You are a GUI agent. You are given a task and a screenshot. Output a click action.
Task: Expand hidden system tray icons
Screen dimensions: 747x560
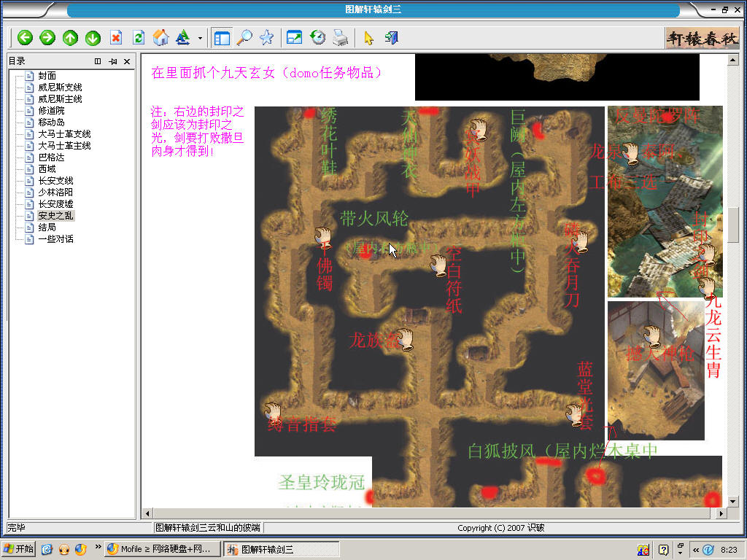click(695, 550)
